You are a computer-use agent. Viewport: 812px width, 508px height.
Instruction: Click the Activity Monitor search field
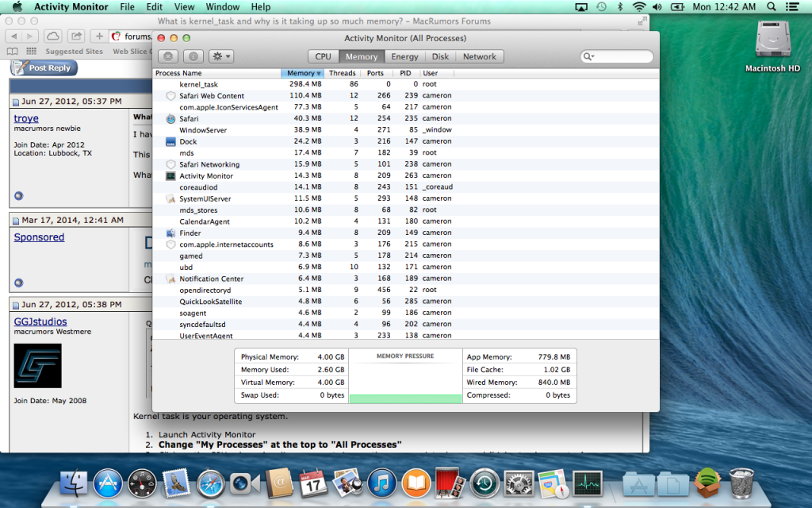click(x=617, y=56)
